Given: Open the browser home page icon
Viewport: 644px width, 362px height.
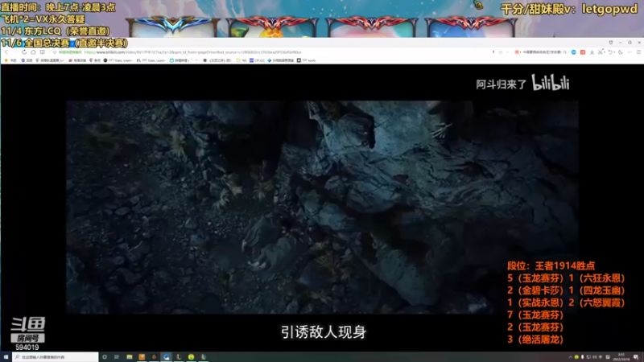Looking at the screenshot, I should click(33, 52).
